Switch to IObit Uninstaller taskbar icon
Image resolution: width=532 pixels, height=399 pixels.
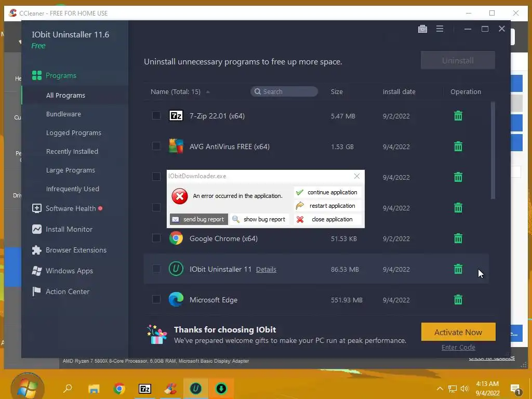click(195, 389)
